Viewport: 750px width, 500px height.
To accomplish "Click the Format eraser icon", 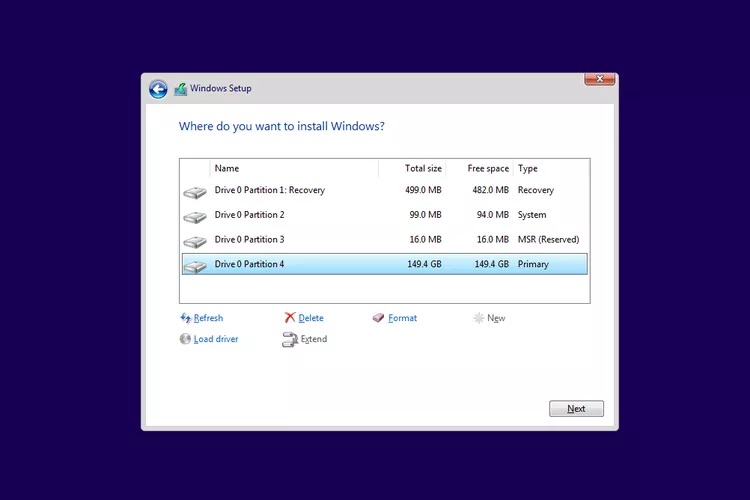I will pyautogui.click(x=378, y=318).
